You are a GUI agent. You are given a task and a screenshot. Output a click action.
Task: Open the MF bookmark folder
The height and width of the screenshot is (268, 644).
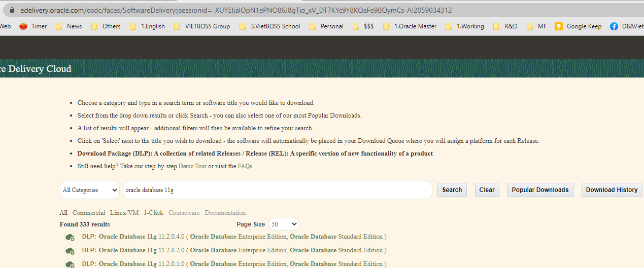point(537,26)
